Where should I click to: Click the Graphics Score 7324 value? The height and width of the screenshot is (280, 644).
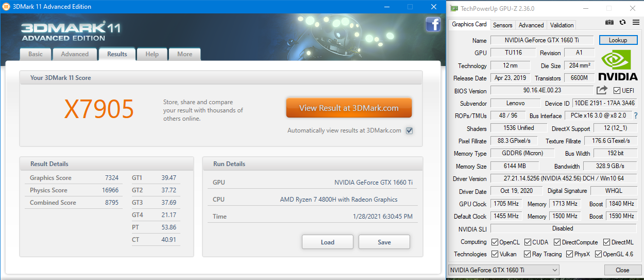click(x=112, y=178)
